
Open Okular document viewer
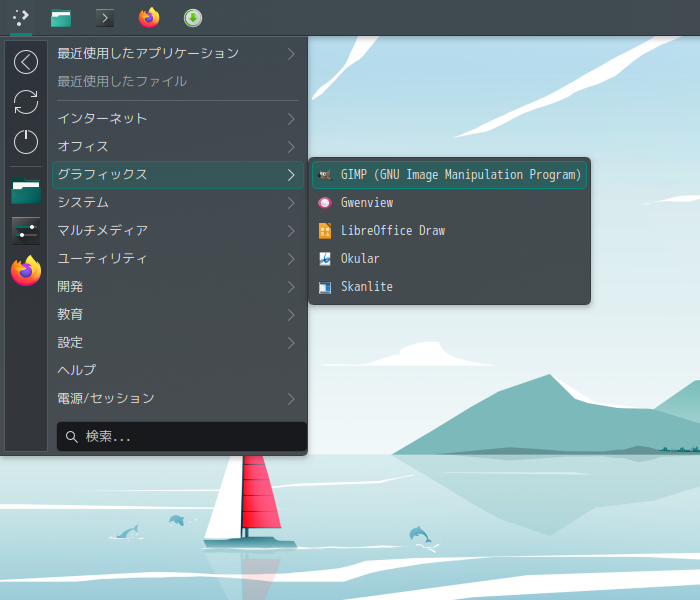point(450,258)
